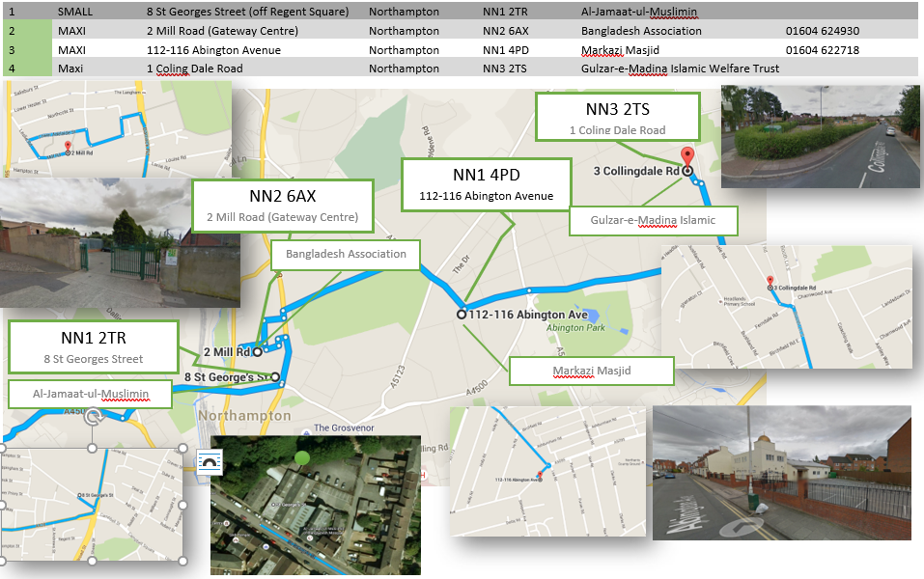The image size is (924, 579).
Task: Select the NN2 6AX callout box
Action: point(282,206)
